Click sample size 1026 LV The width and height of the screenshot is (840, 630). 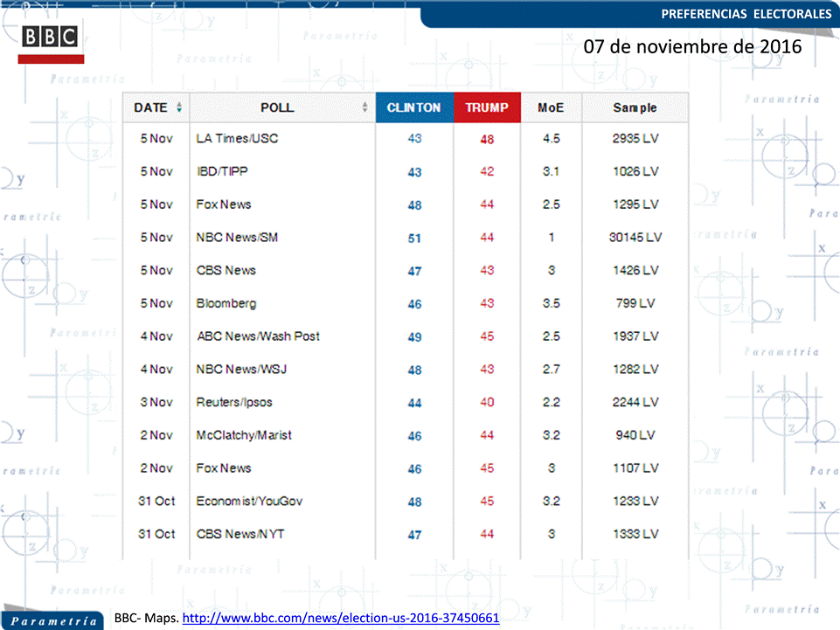(635, 171)
